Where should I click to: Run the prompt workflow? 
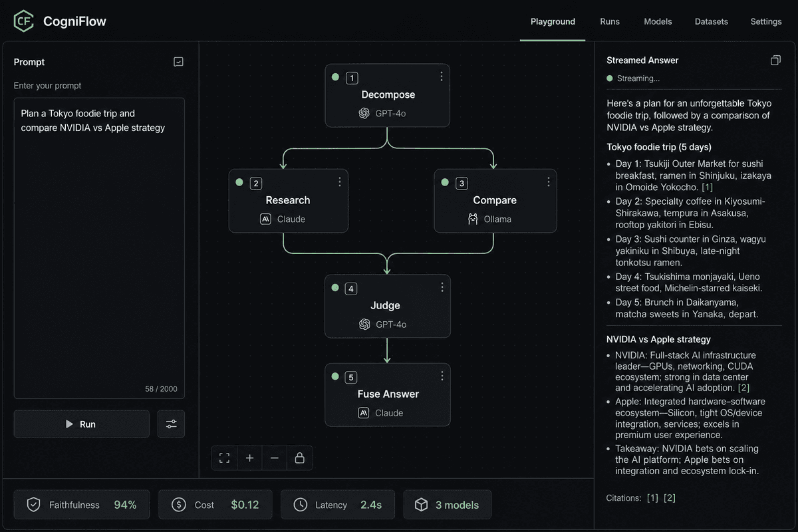81,424
